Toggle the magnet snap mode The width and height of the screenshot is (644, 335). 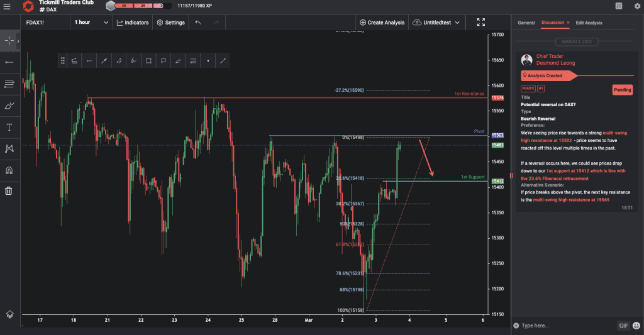(9, 170)
